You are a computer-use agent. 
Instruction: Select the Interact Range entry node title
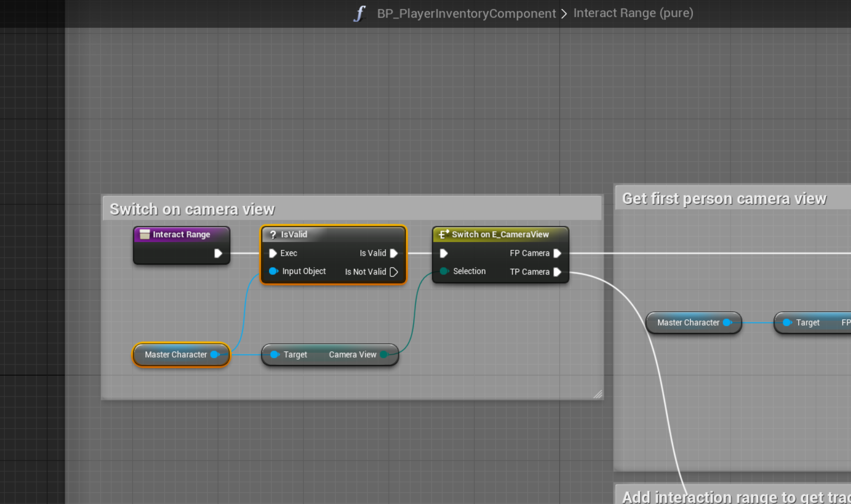pyautogui.click(x=181, y=234)
